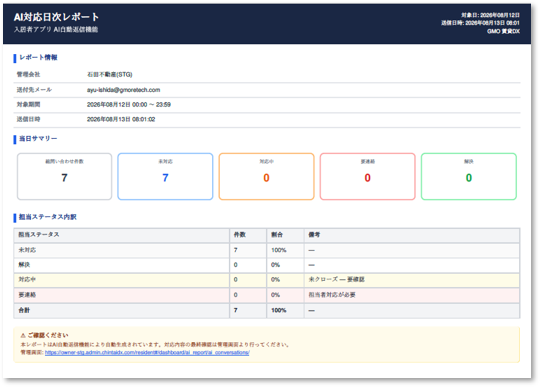
Task: Click the 解決 row in status table
Action: (267, 265)
